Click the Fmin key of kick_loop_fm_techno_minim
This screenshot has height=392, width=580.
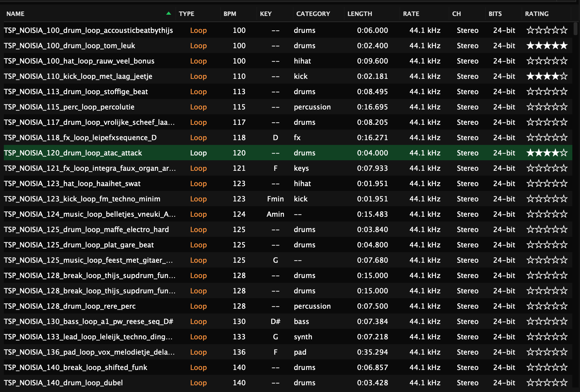pos(275,199)
